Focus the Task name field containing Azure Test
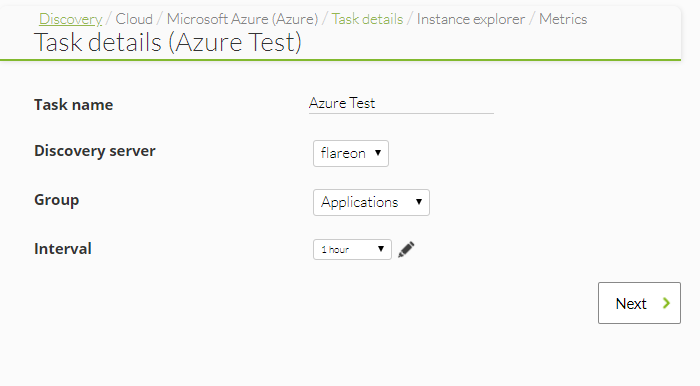700x386 pixels. click(x=401, y=104)
